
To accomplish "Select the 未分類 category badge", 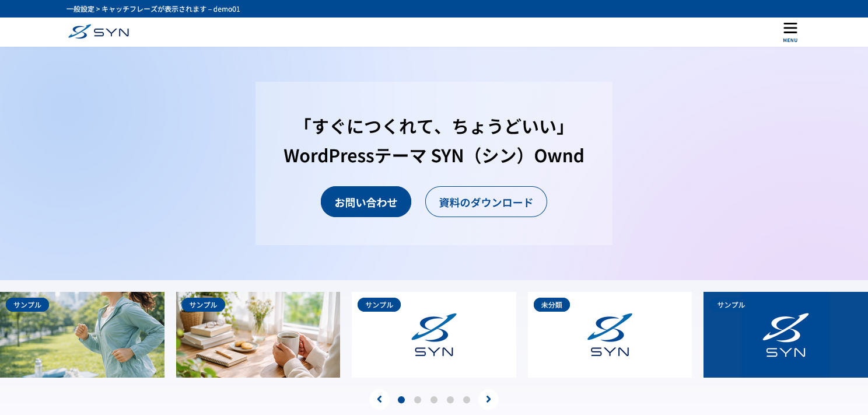I will pos(552,304).
